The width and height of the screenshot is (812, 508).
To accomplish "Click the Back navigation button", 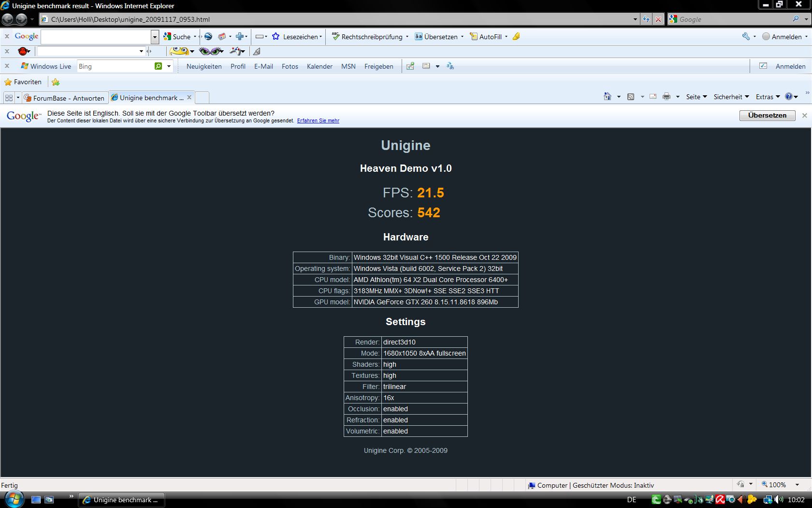I will pyautogui.click(x=7, y=19).
